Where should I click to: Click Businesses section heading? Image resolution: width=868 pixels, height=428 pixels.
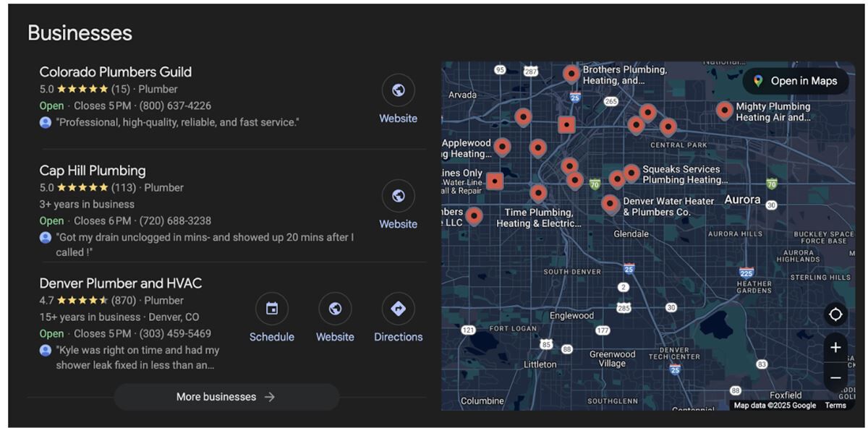coord(80,33)
